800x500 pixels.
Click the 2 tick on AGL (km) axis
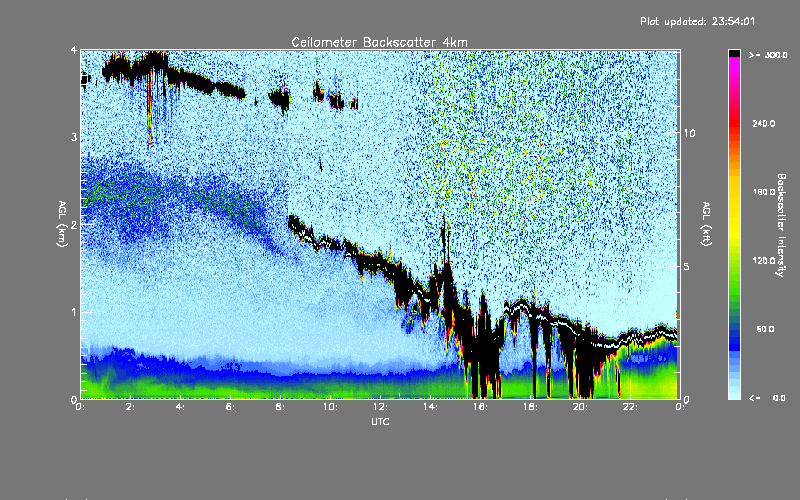coord(74,224)
